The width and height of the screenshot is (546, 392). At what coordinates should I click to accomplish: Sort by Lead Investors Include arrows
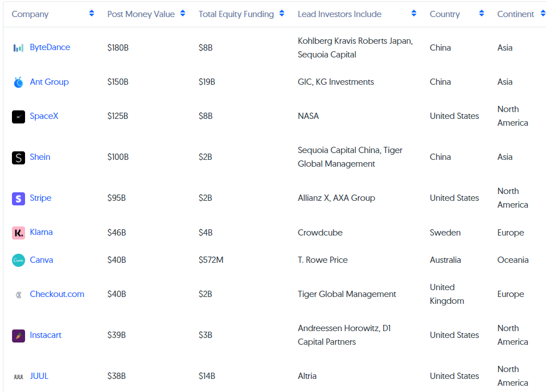[414, 13]
